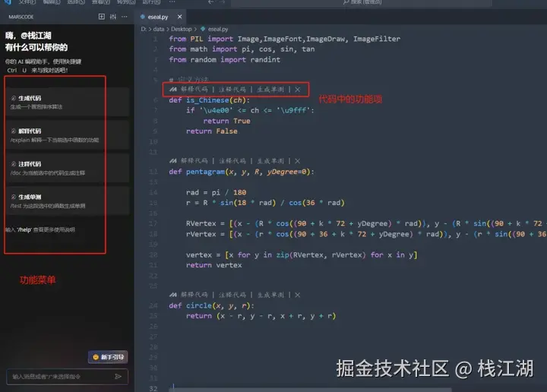Open the 转到(G) menu

[126, 2]
